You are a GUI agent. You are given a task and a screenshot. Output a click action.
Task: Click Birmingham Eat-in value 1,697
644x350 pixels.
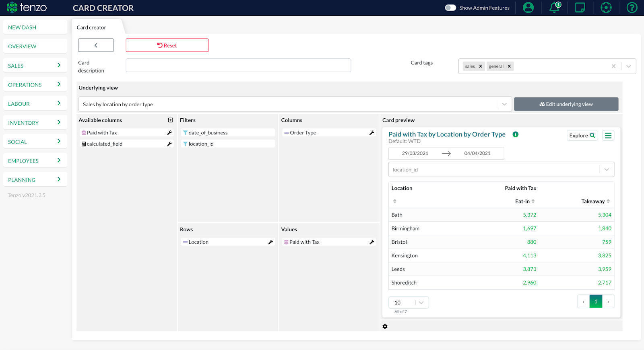[x=529, y=229]
